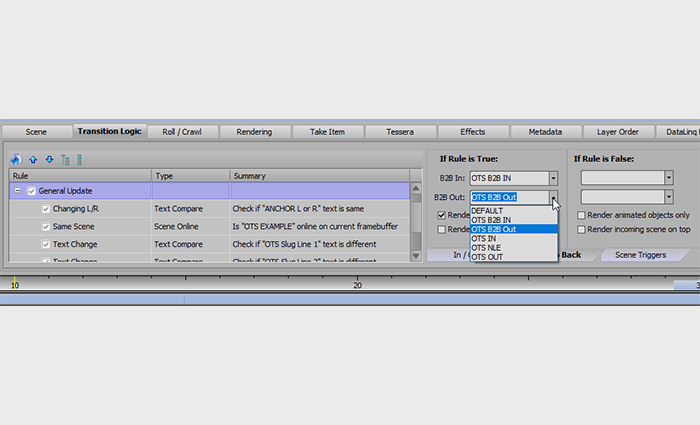This screenshot has width=700, height=425.
Task: Uncheck the General Update rule checkbox
Action: tap(31, 191)
